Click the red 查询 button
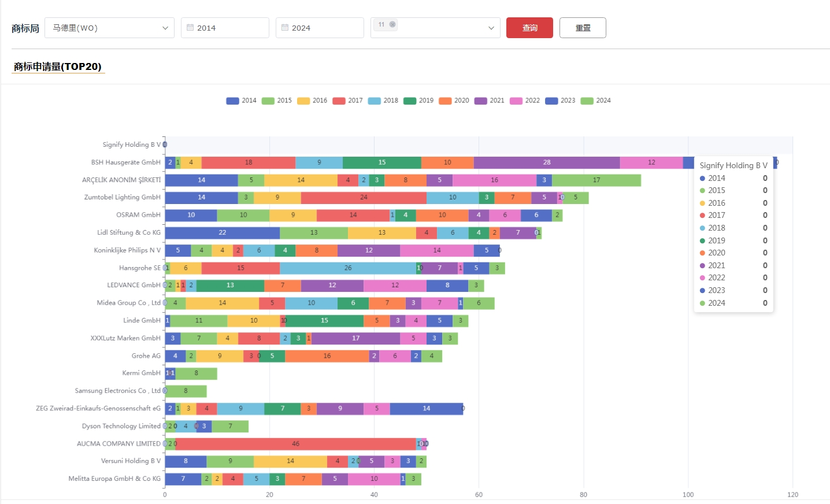This screenshot has height=504, width=830. coord(529,28)
